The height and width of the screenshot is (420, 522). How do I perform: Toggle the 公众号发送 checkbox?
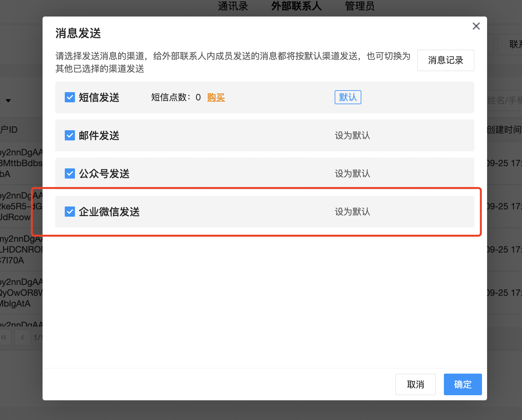coord(70,173)
